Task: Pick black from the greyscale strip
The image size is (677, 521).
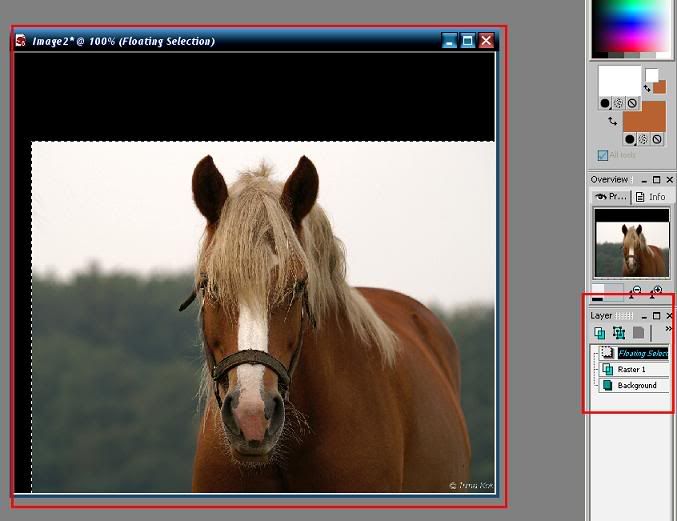Action: coord(600,55)
